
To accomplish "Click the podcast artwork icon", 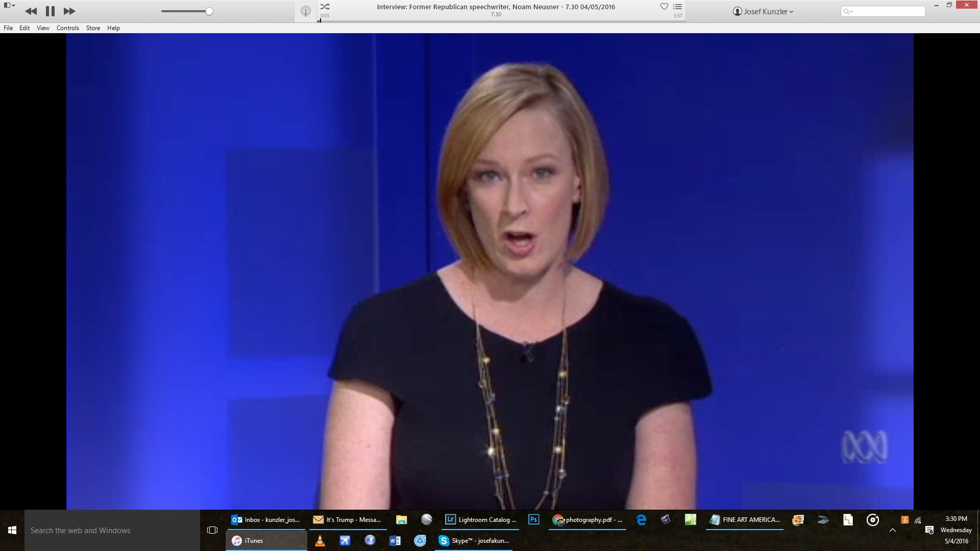I will click(x=306, y=11).
